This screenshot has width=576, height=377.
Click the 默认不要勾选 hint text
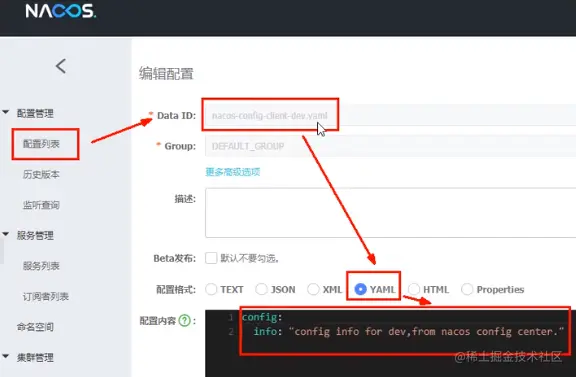pyautogui.click(x=250, y=258)
